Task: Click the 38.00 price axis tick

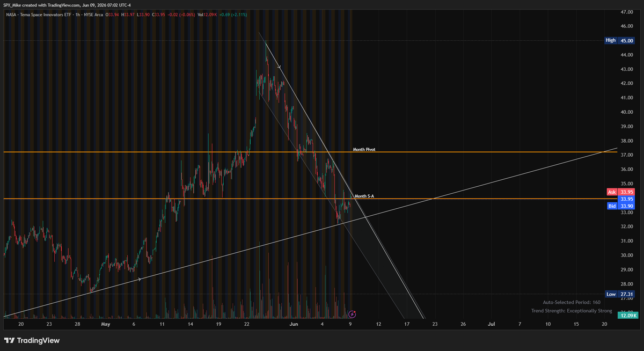Action: click(627, 141)
